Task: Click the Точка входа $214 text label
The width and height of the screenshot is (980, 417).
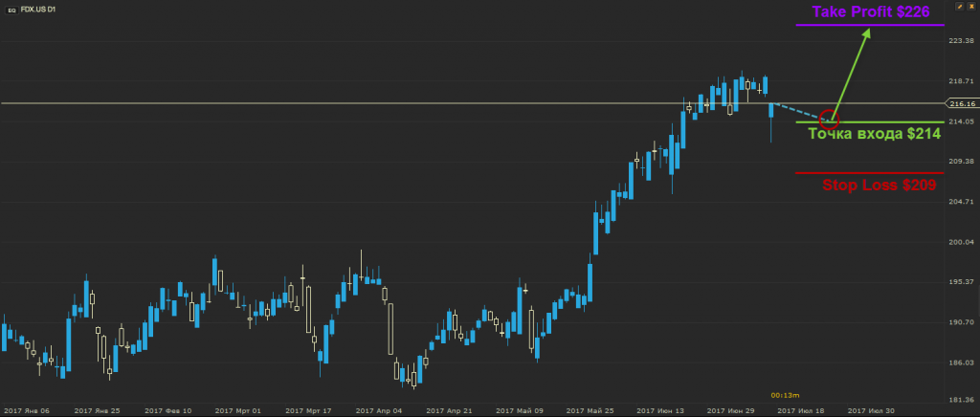Action: (875, 135)
